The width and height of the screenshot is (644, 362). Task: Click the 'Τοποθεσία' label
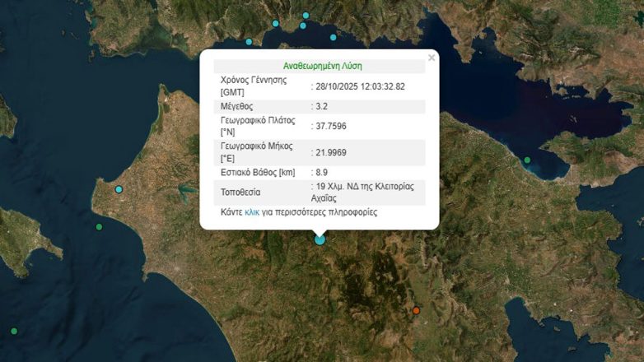(x=240, y=192)
